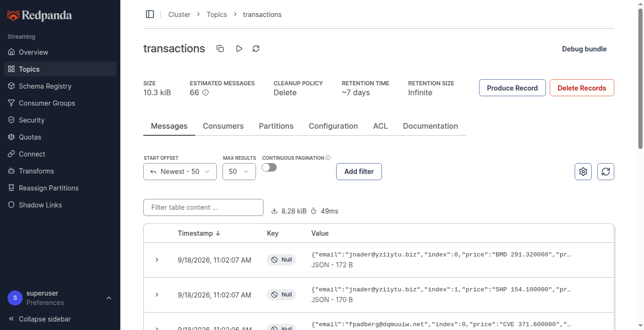This screenshot has height=330, width=644.
Task: Click the Add filter button
Action: [x=359, y=172]
